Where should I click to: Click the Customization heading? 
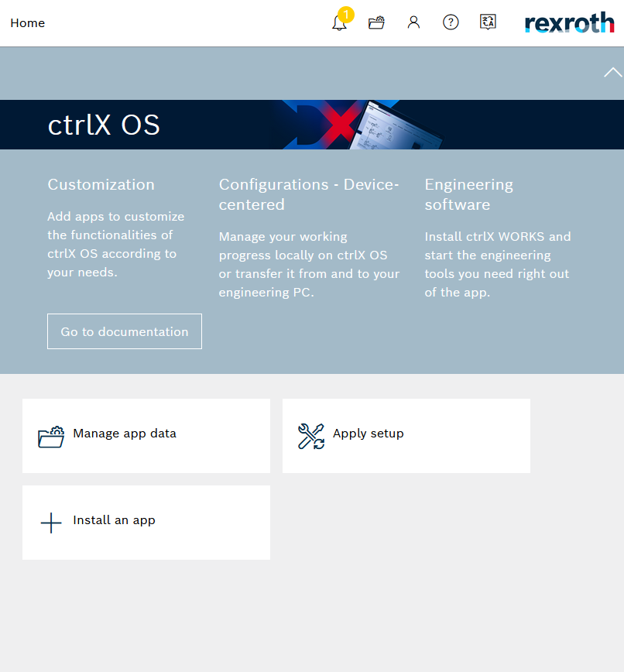pos(101,184)
